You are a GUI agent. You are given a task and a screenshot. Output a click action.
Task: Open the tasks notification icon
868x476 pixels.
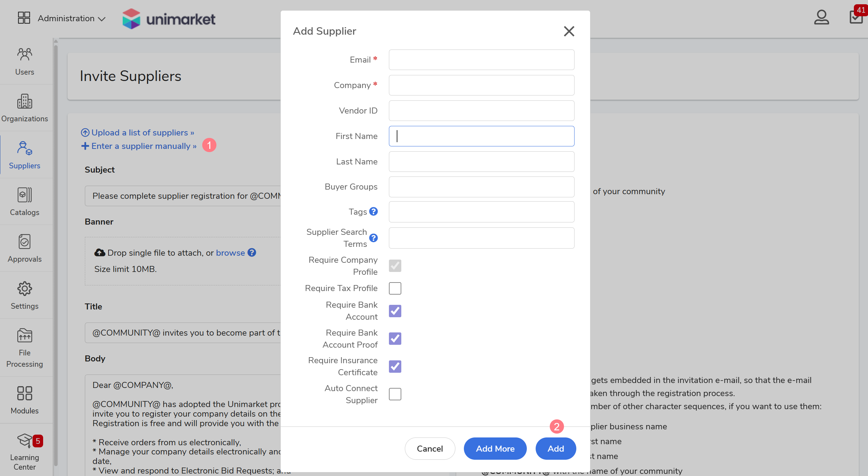click(856, 17)
